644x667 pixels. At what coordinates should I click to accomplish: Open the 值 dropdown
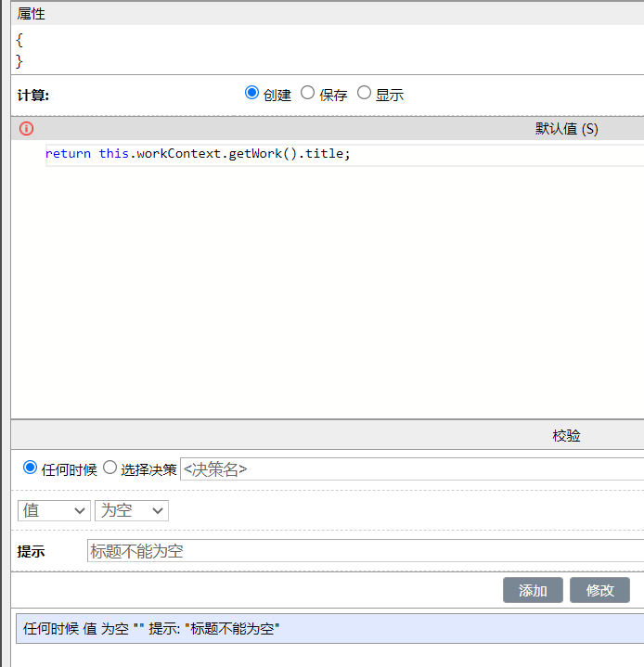(54, 510)
